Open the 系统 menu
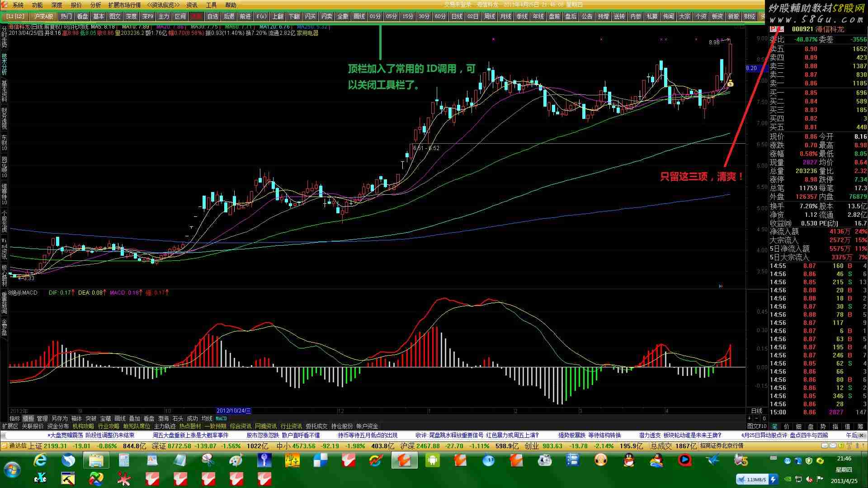Image resolution: width=868 pixels, height=488 pixels. click(18, 5)
